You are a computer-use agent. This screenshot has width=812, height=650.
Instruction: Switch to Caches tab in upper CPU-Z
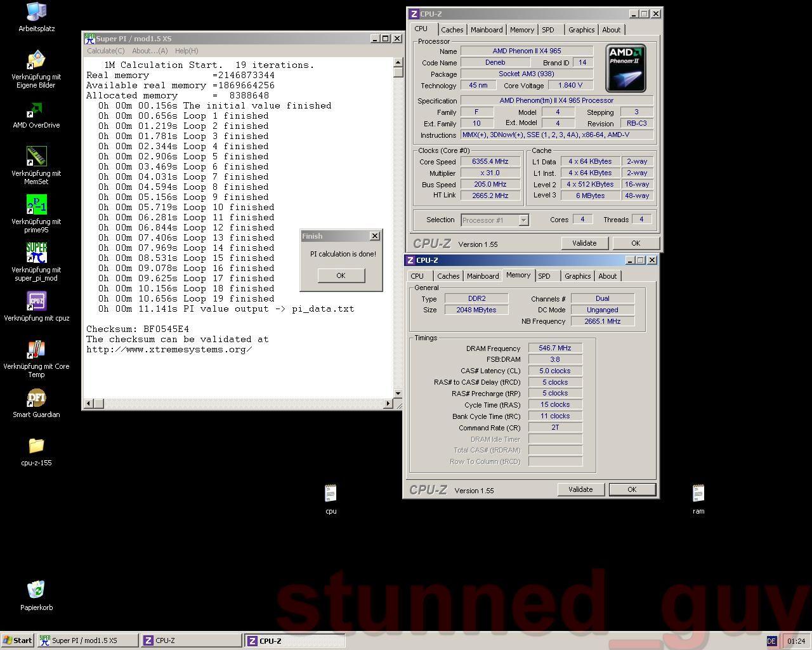452,30
